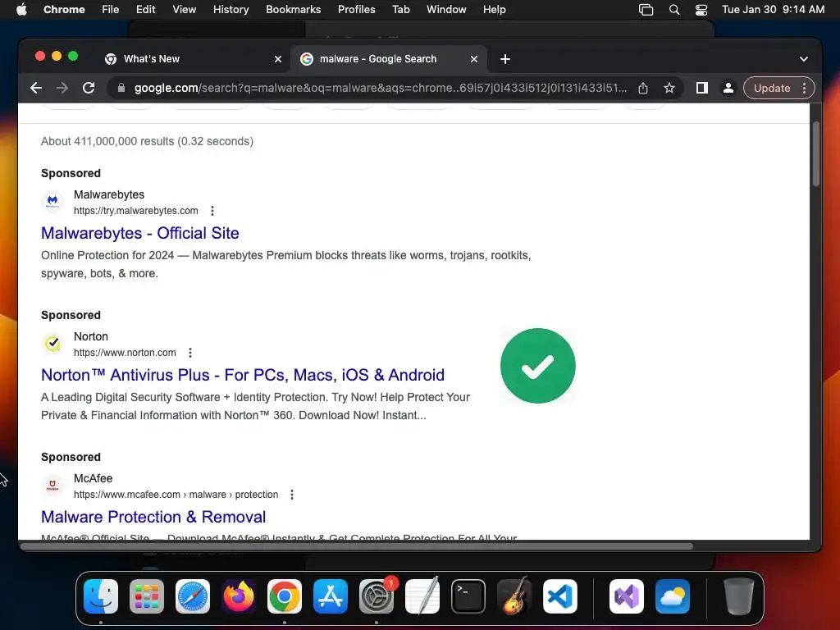The image size is (840, 630).
Task: Click the Malwarebytes favicon
Action: pos(52,202)
